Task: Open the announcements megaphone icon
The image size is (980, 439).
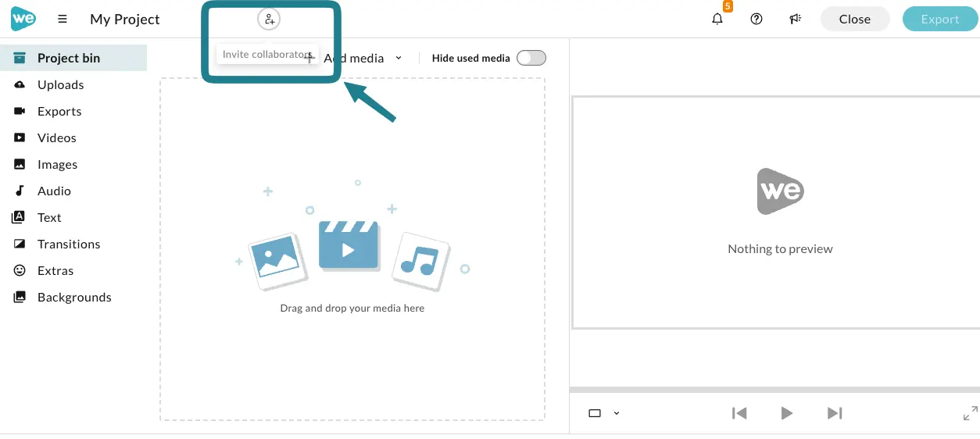Action: [x=796, y=19]
